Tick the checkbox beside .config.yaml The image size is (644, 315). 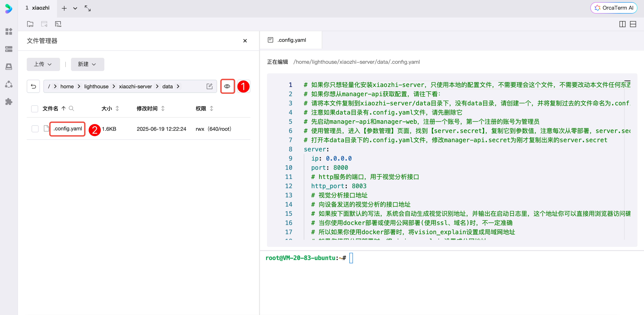tap(35, 129)
